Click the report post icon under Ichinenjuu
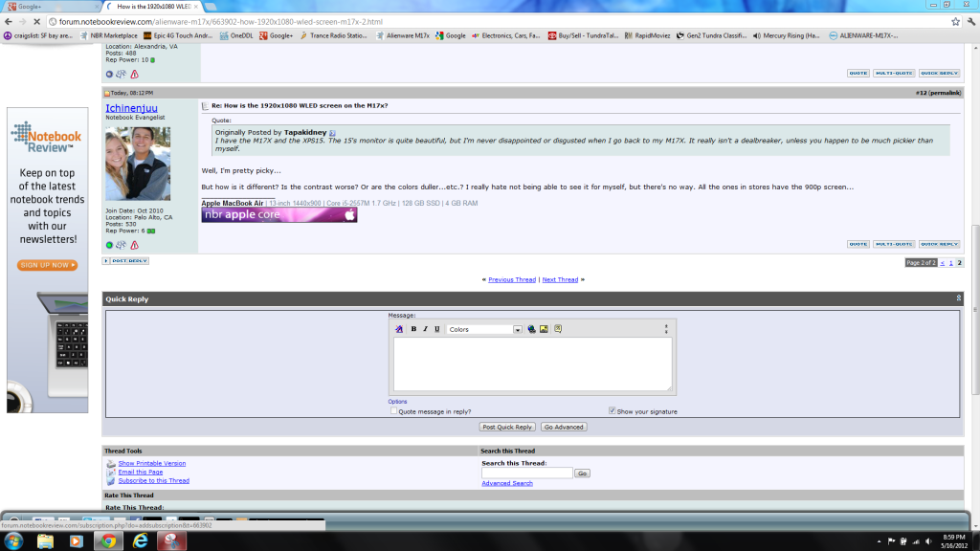This screenshot has height=551, width=980. click(x=134, y=246)
